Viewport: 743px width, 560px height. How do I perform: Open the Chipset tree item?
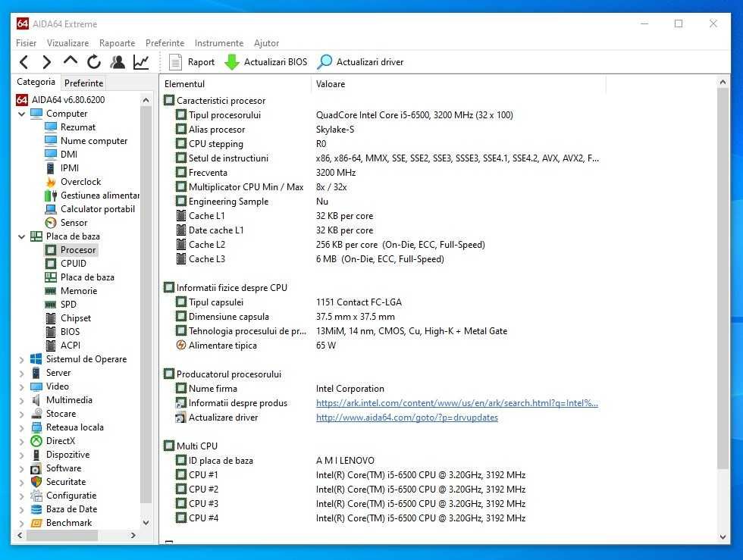(76, 318)
